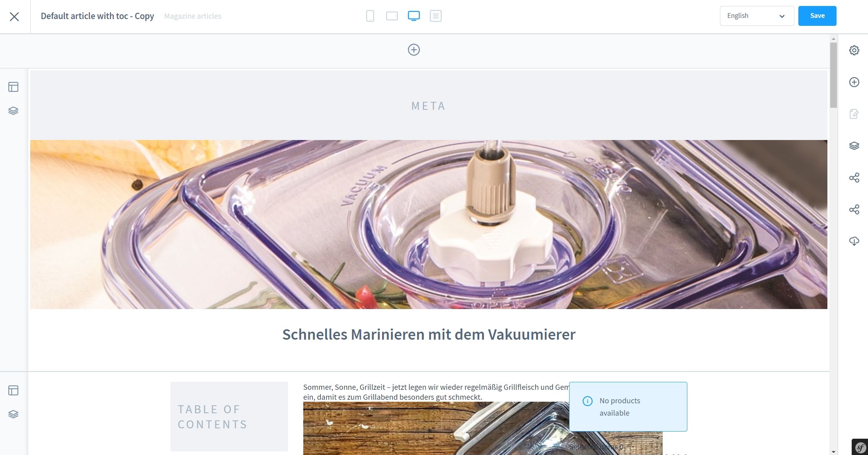Open first section's block layers icon
This screenshot has height=455, width=868.
pyautogui.click(x=13, y=111)
